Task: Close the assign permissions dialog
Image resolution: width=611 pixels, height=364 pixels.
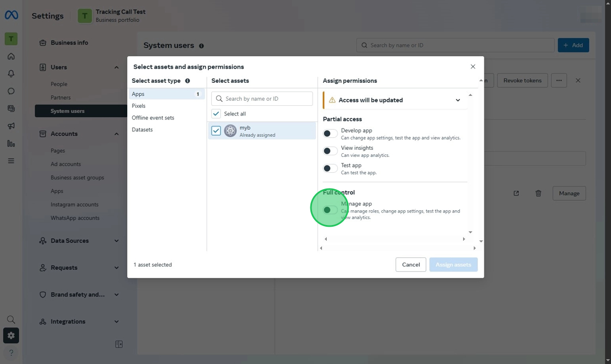Action: click(x=472, y=66)
